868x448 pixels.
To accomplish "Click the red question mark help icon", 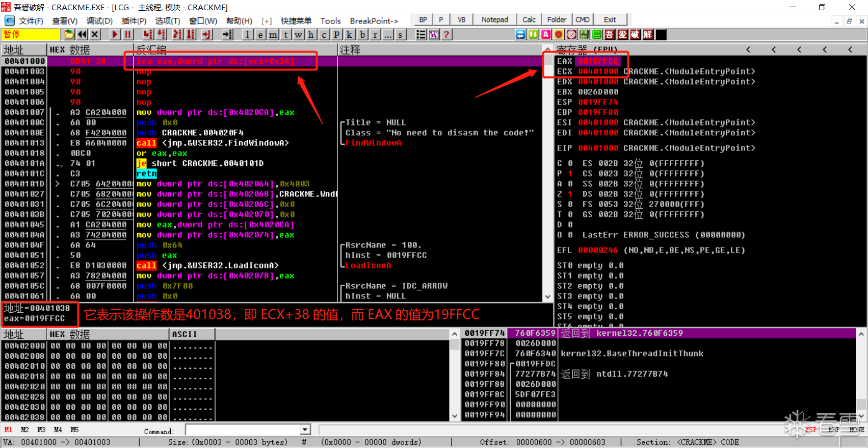I will pyautogui.click(x=446, y=34).
